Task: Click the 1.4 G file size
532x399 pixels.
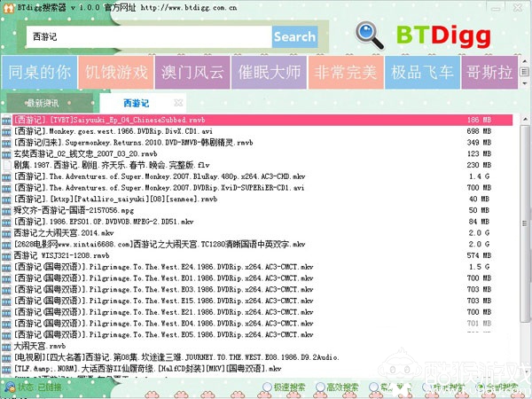Action: point(479,176)
